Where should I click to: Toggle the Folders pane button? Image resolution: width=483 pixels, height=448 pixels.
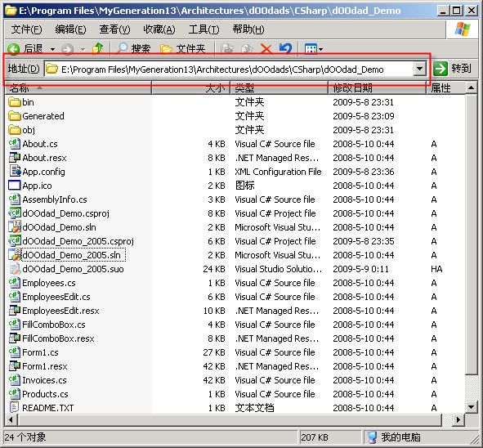(x=183, y=48)
